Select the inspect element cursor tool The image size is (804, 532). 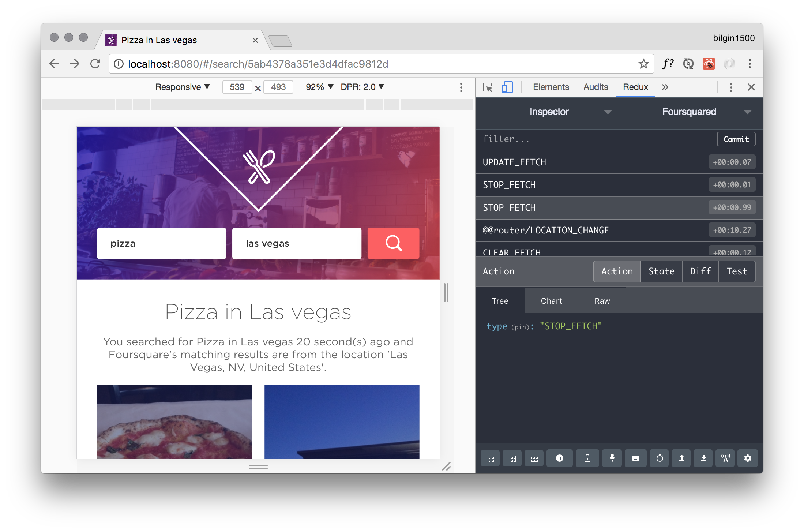point(487,87)
